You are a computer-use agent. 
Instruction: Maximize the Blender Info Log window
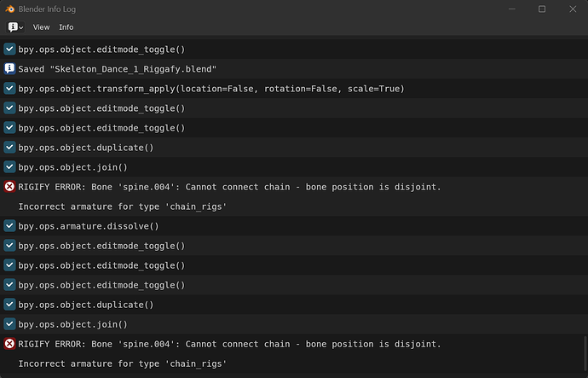[542, 9]
